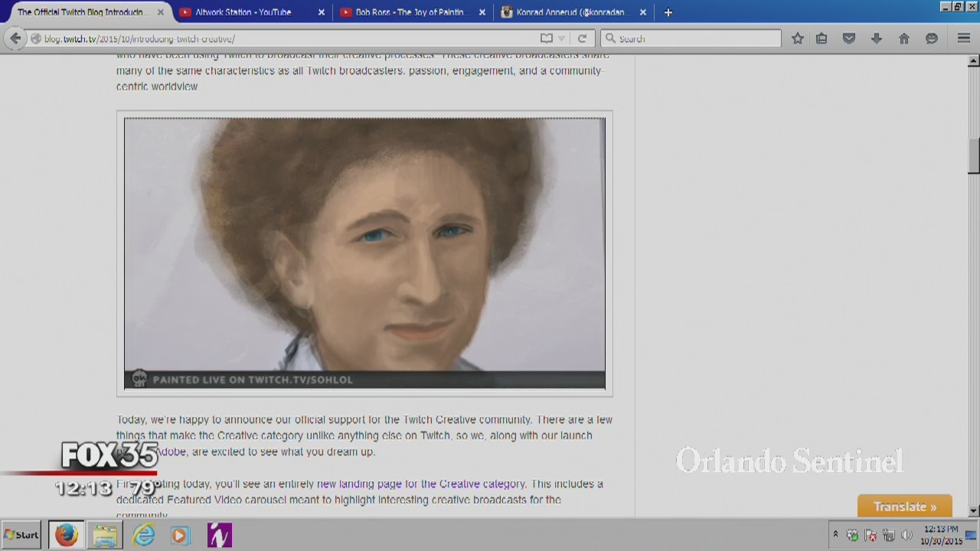Switch to the Artwork Station YouTube tab
The width and height of the screenshot is (980, 551).
coord(243,12)
